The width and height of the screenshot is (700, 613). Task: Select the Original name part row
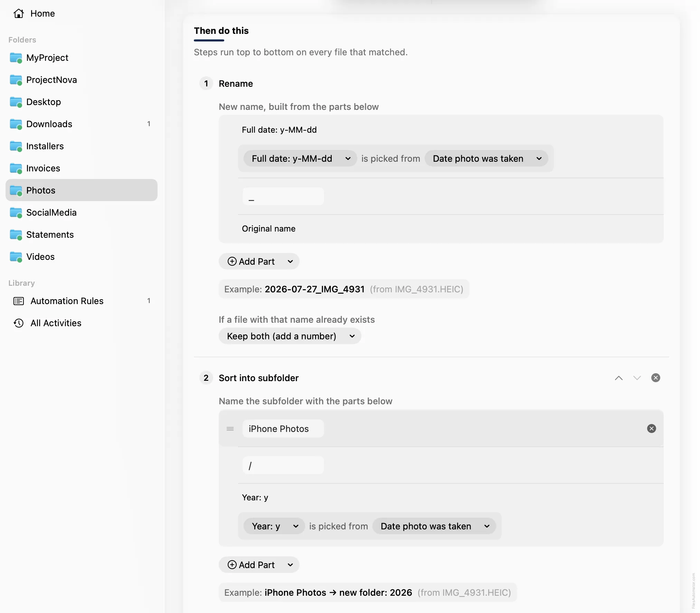[x=441, y=229]
